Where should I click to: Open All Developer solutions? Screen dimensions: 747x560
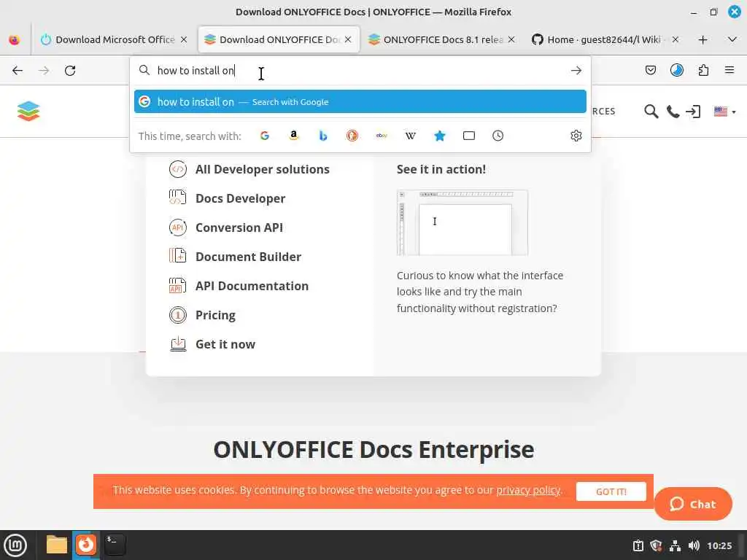point(262,169)
